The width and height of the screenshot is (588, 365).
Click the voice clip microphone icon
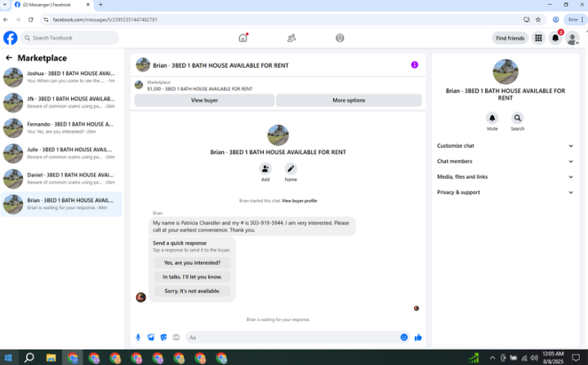[x=138, y=337]
